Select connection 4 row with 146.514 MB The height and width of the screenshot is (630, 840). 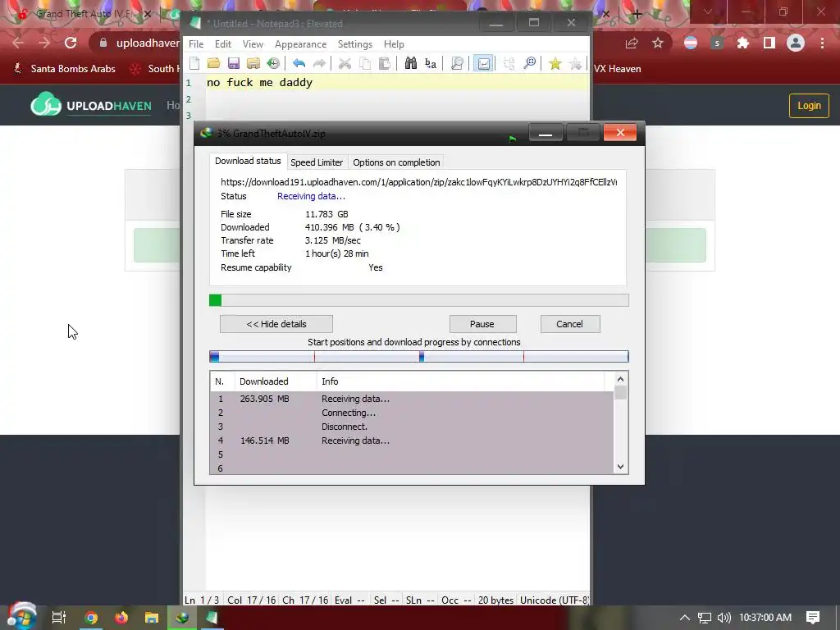click(x=412, y=441)
